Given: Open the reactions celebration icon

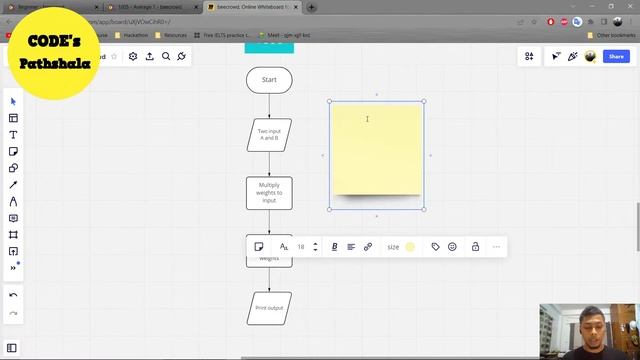Looking at the screenshot, I should click(x=572, y=56).
